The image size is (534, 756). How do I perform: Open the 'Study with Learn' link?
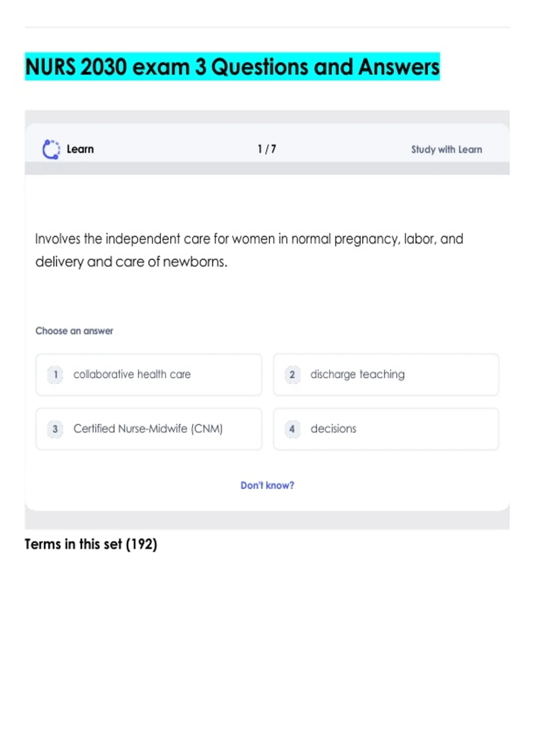click(446, 149)
